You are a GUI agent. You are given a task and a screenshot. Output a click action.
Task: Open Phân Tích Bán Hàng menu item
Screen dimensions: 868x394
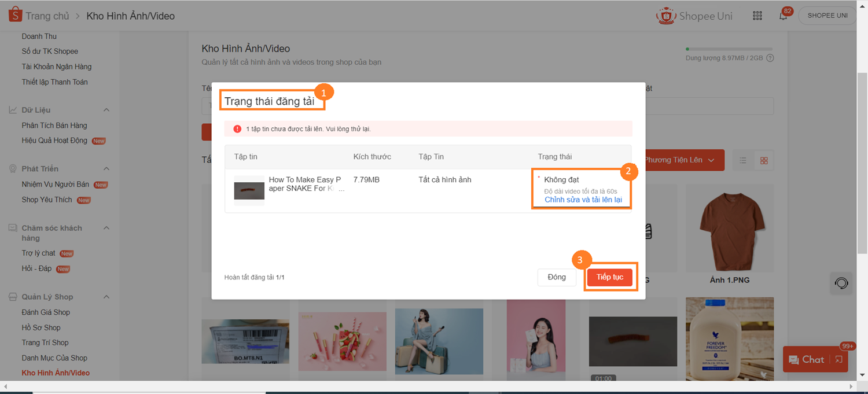click(x=54, y=126)
